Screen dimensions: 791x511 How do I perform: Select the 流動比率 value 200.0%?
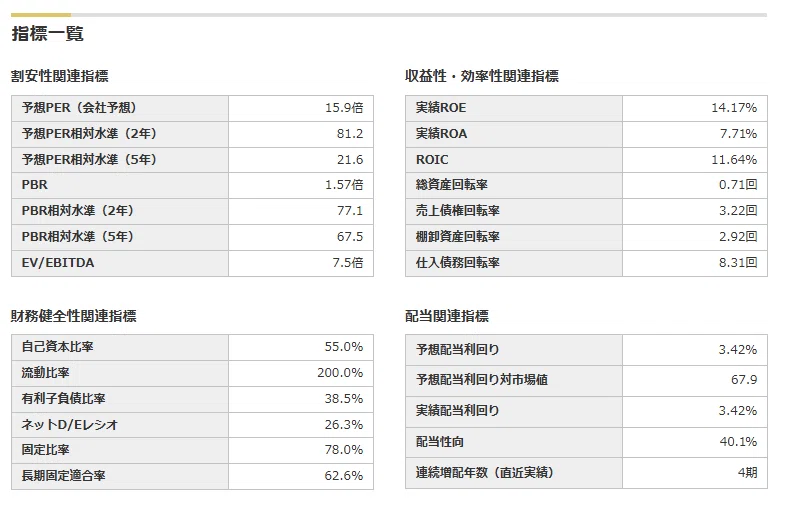pos(340,372)
